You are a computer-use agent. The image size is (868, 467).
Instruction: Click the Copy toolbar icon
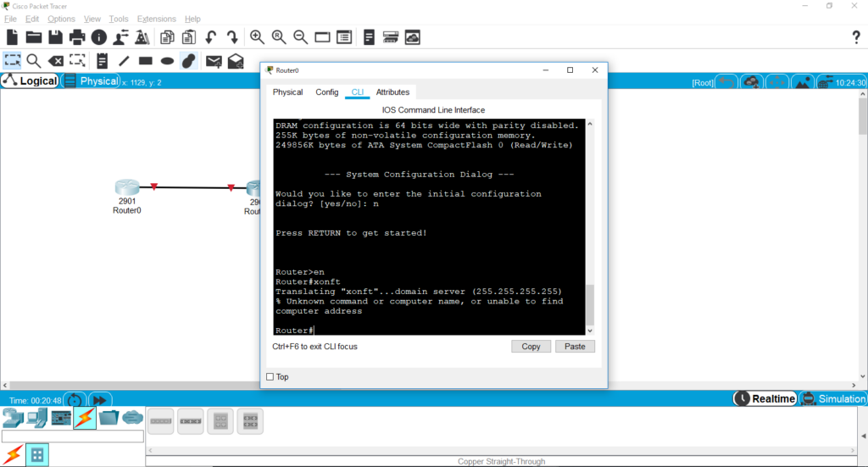pos(167,37)
